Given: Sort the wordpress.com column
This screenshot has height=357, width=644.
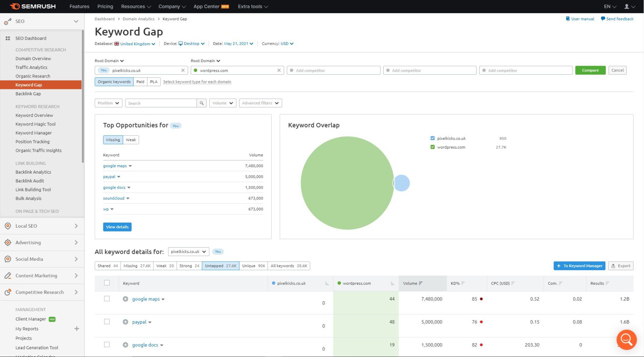Looking at the screenshot, I should tap(392, 283).
